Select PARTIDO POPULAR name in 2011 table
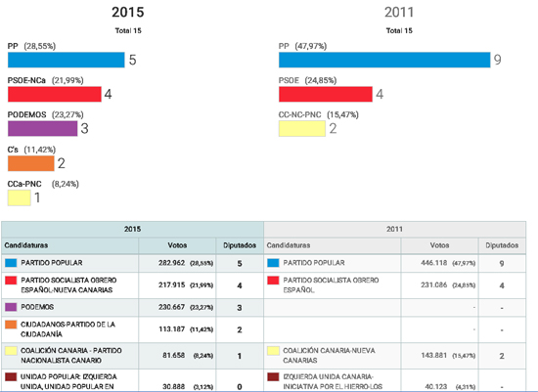The image size is (538, 392). (x=314, y=263)
